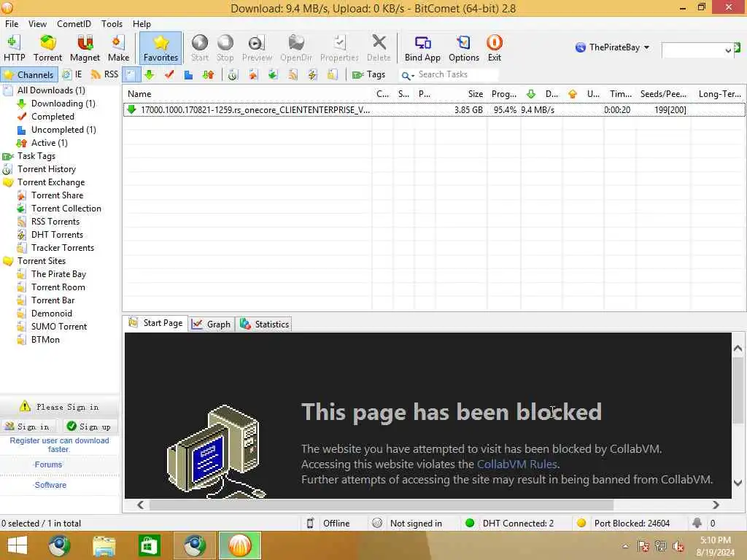Open the Help menu
747x560 pixels.
[x=142, y=24]
